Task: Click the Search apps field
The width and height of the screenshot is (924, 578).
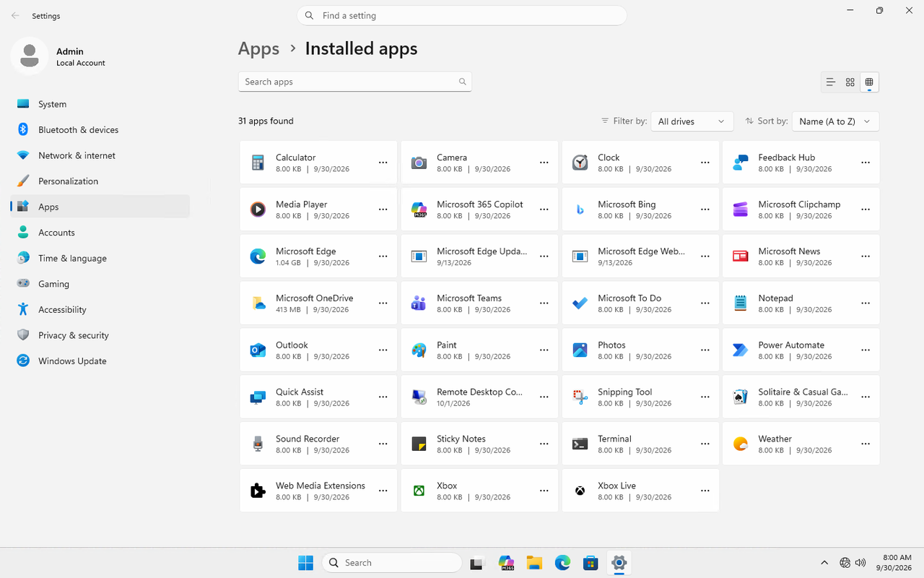Action: pos(355,82)
